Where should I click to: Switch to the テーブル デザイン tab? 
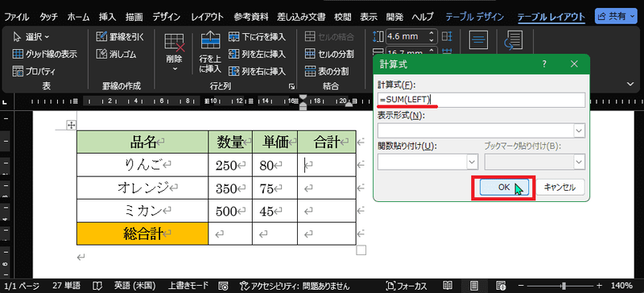click(475, 17)
